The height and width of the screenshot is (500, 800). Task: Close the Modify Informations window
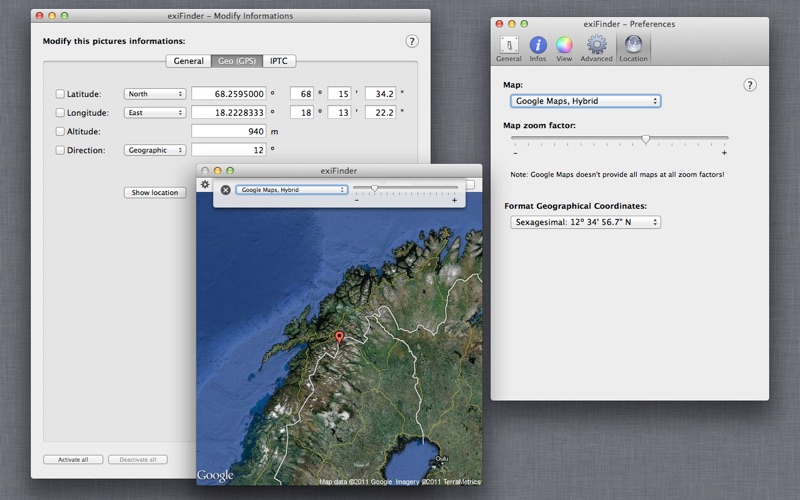[39, 16]
